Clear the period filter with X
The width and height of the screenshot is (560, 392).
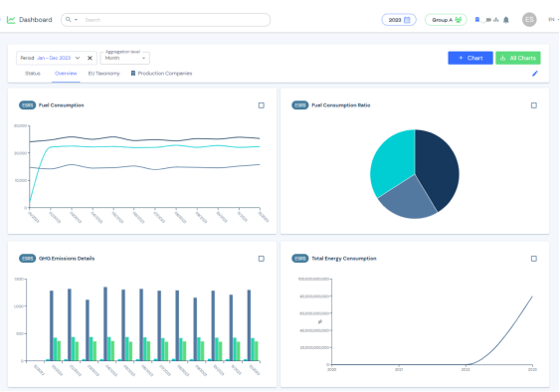point(90,58)
